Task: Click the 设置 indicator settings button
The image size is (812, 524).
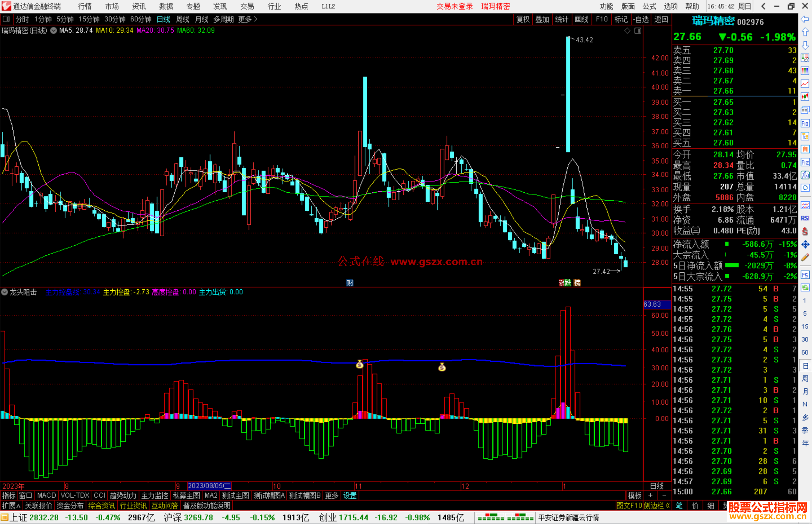Action: 350,495
